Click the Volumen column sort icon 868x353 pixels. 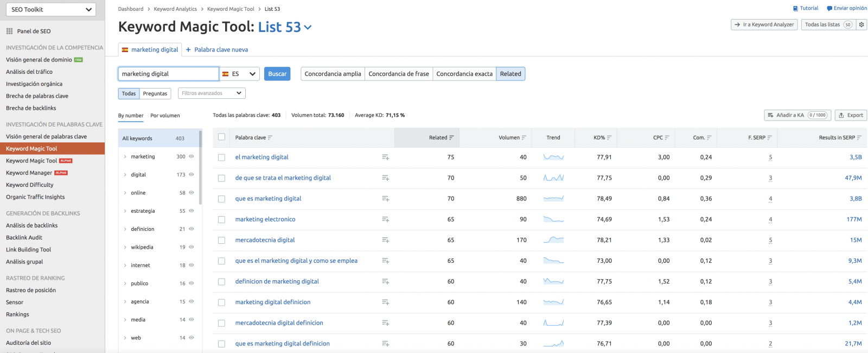point(524,138)
